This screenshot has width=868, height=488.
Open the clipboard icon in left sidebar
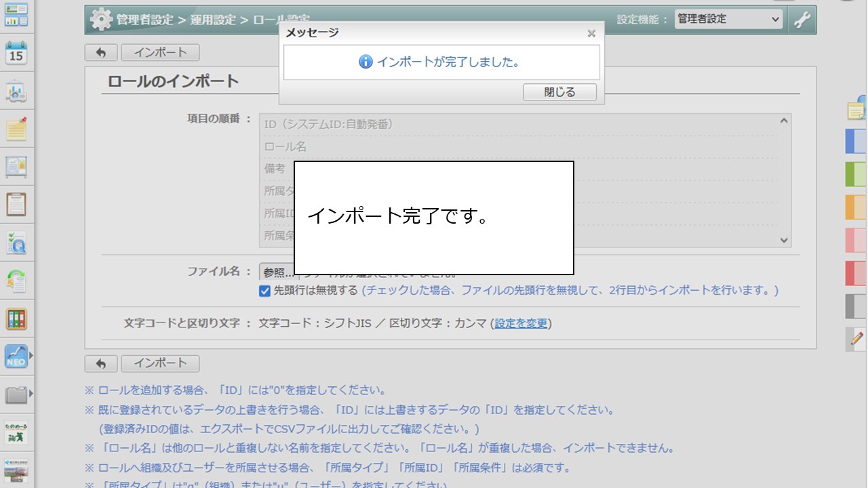[16, 203]
